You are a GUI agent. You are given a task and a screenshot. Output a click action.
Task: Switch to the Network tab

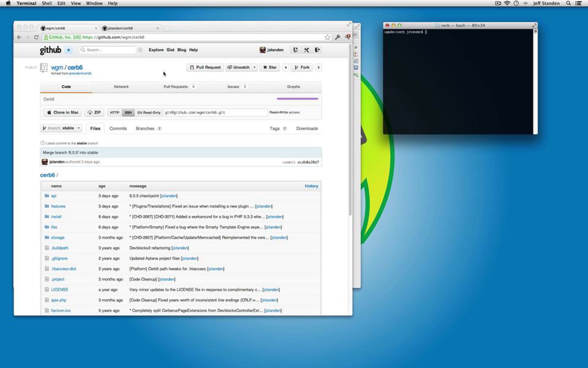click(x=121, y=87)
